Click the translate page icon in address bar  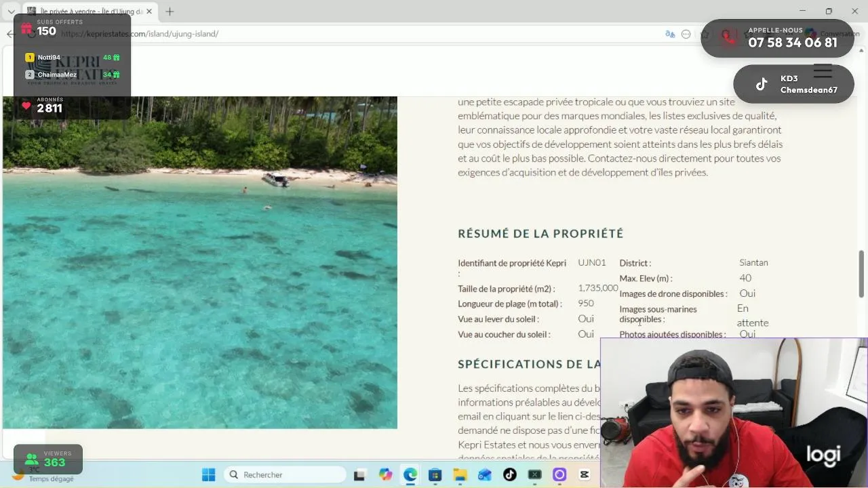670,34
